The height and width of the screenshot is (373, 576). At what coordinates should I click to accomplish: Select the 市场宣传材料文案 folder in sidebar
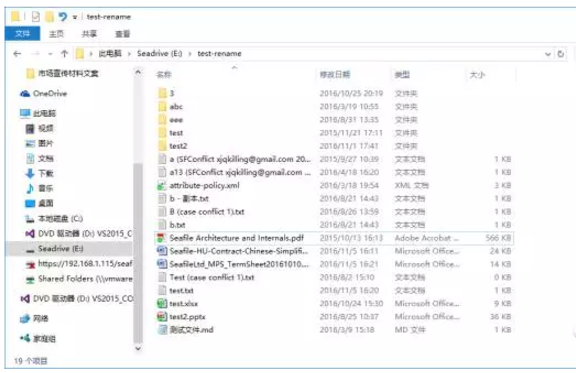(62, 73)
